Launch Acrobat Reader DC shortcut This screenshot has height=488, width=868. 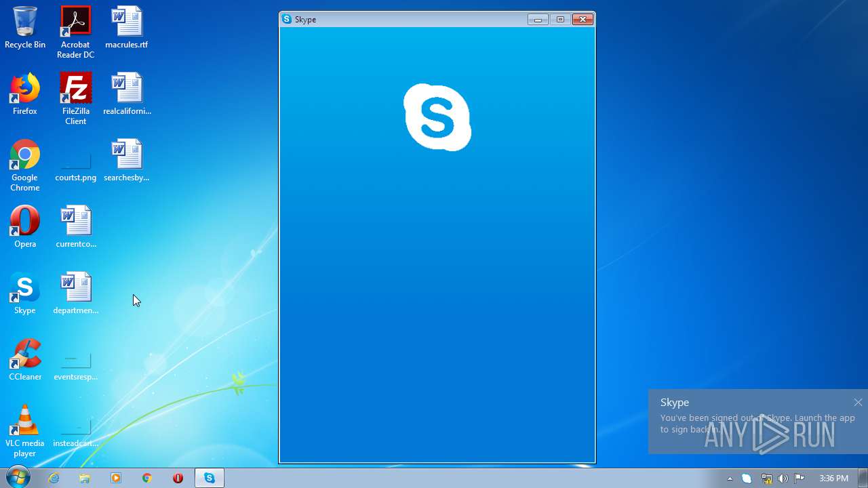click(75, 32)
